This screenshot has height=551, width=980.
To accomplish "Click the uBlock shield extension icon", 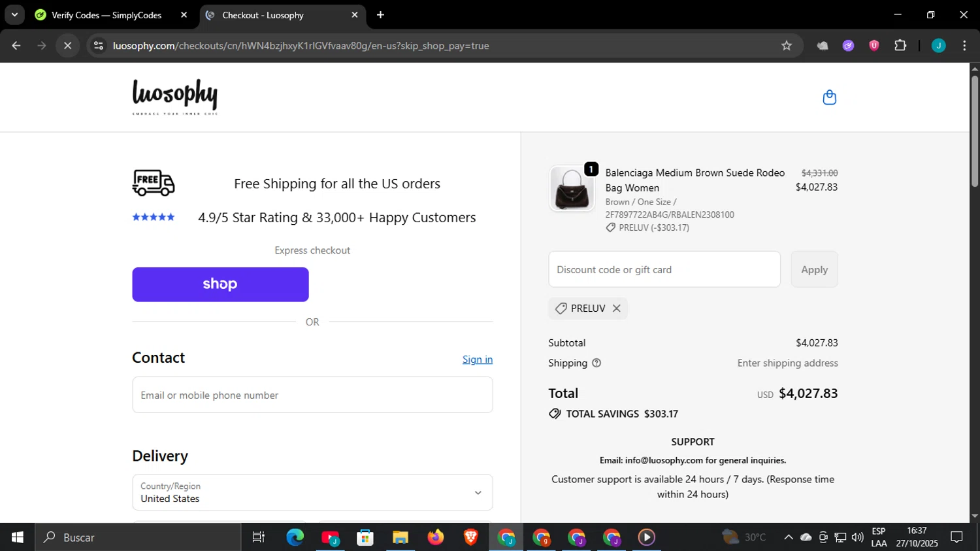I will [874, 46].
